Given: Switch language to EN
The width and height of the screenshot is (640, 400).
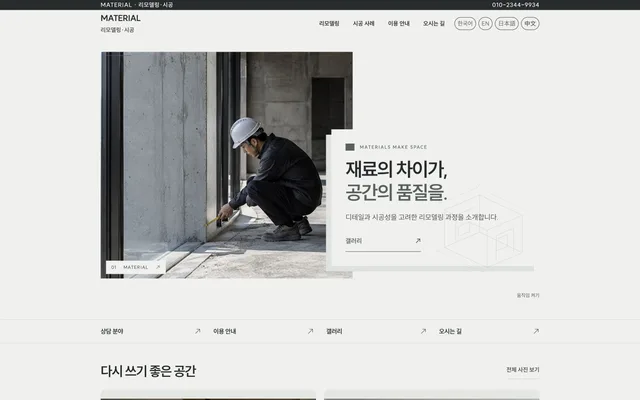Looking at the screenshot, I should coord(485,24).
